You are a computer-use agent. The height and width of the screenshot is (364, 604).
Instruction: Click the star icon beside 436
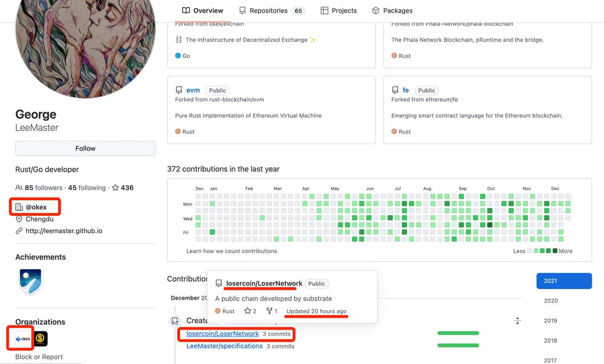[115, 188]
